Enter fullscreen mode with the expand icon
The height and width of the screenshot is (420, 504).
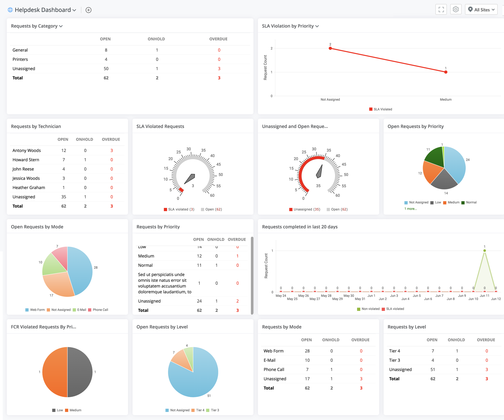(441, 10)
